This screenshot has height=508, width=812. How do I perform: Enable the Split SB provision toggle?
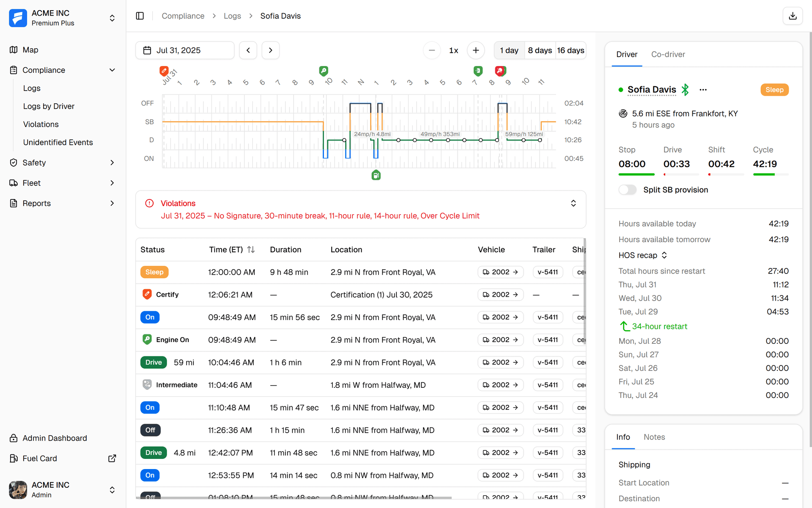pyautogui.click(x=628, y=190)
